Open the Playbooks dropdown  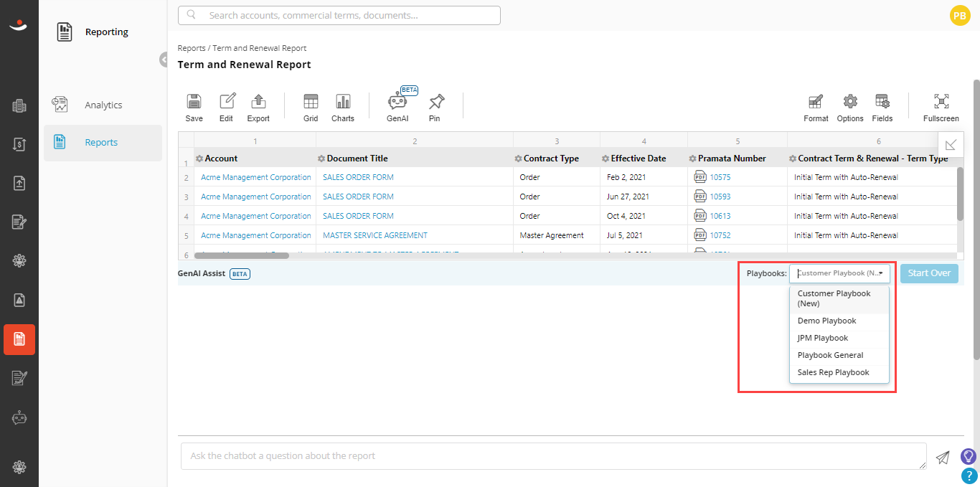(839, 273)
